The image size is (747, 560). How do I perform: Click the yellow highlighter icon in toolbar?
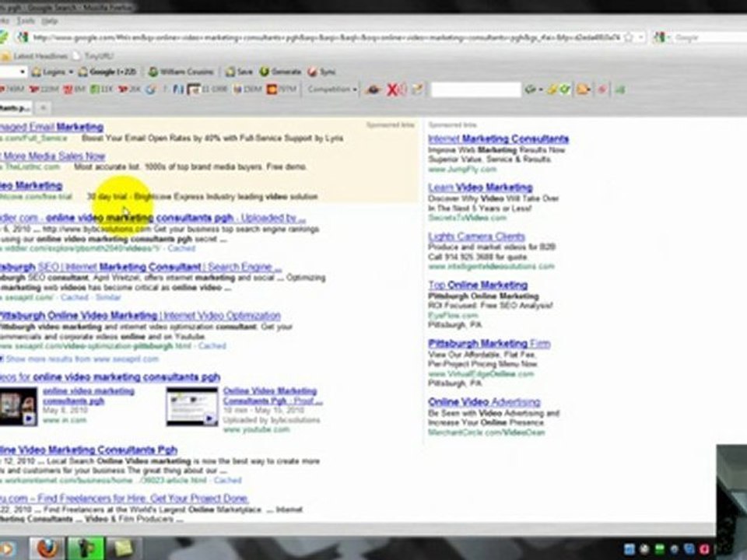pyautogui.click(x=552, y=89)
